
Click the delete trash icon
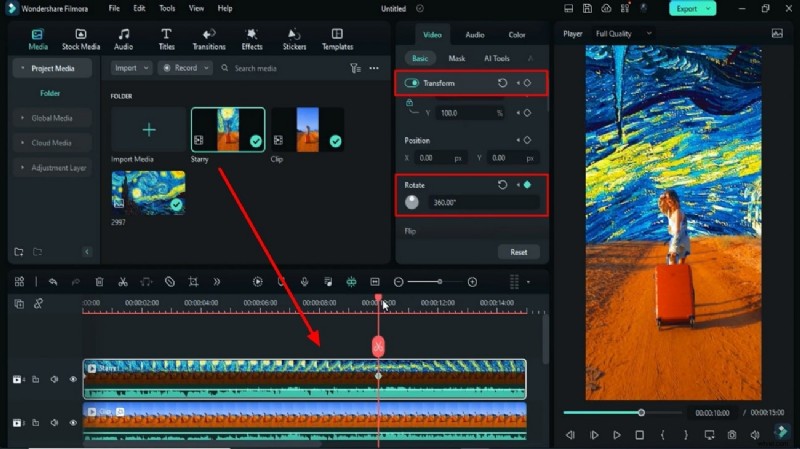pos(99,282)
